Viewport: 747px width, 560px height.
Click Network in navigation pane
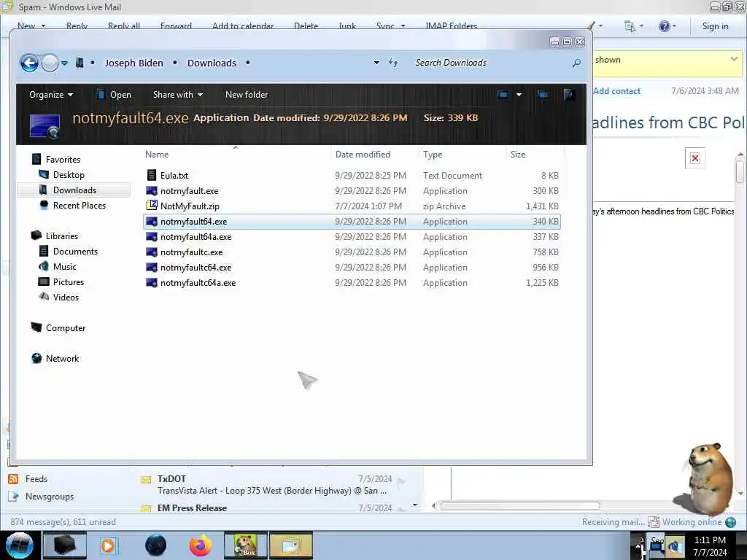(62, 358)
